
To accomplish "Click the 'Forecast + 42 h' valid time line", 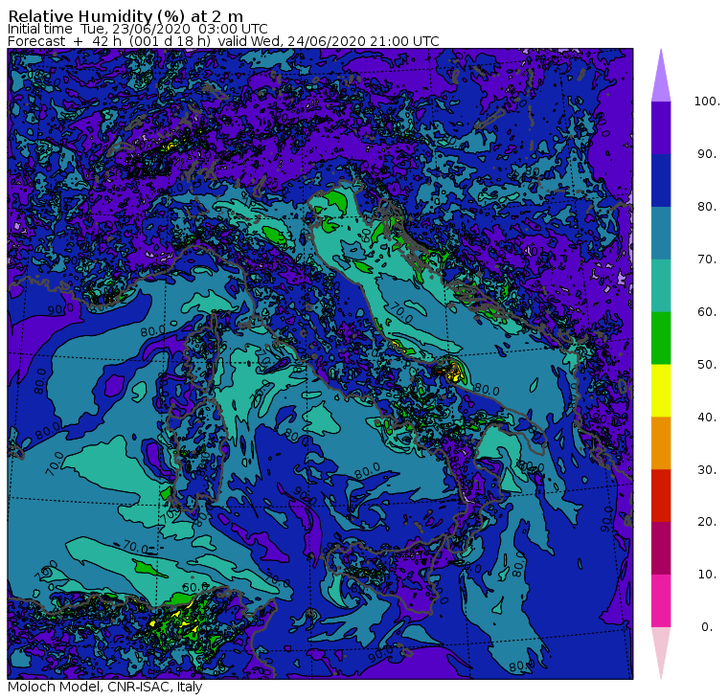I will (223, 41).
